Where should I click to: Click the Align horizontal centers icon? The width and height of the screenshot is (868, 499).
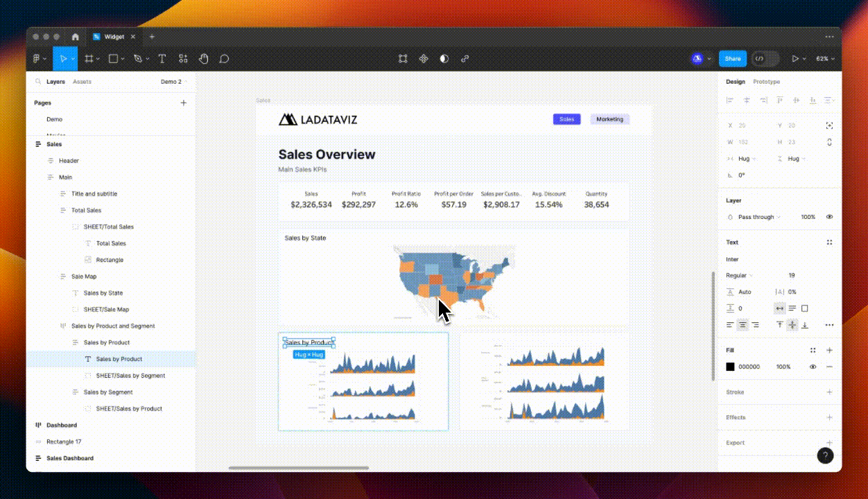tap(747, 100)
